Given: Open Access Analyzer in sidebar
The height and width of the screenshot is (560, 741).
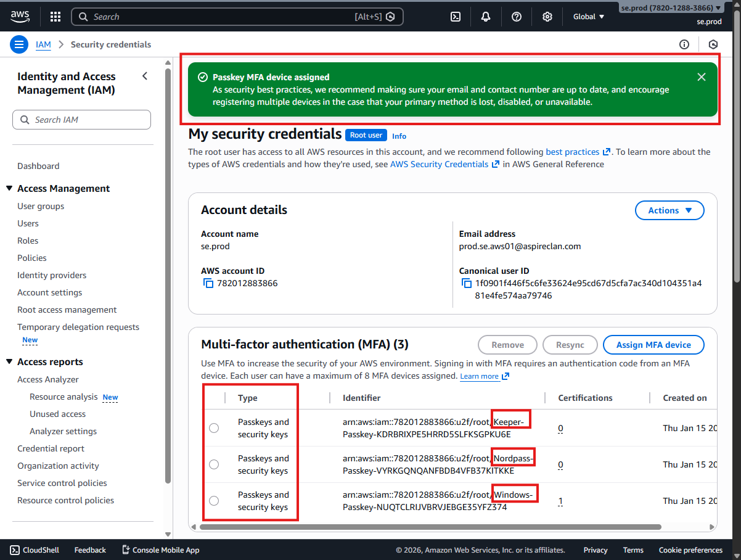Looking at the screenshot, I should (48, 379).
